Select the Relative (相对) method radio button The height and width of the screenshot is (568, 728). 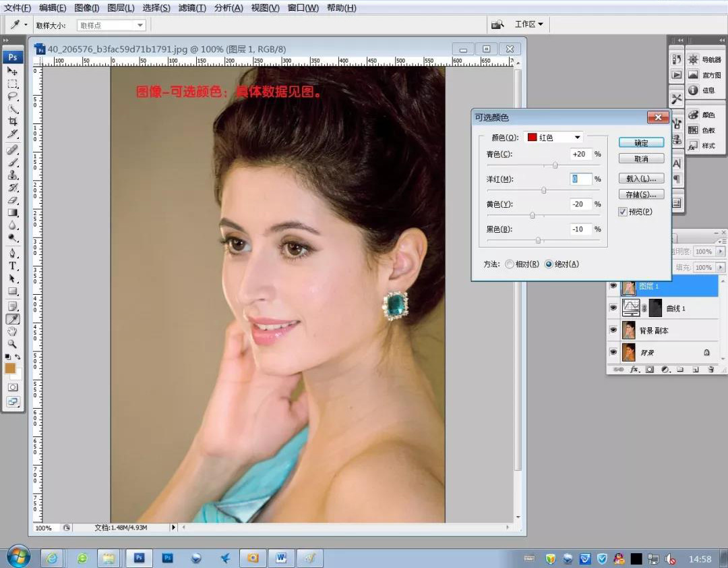point(510,264)
